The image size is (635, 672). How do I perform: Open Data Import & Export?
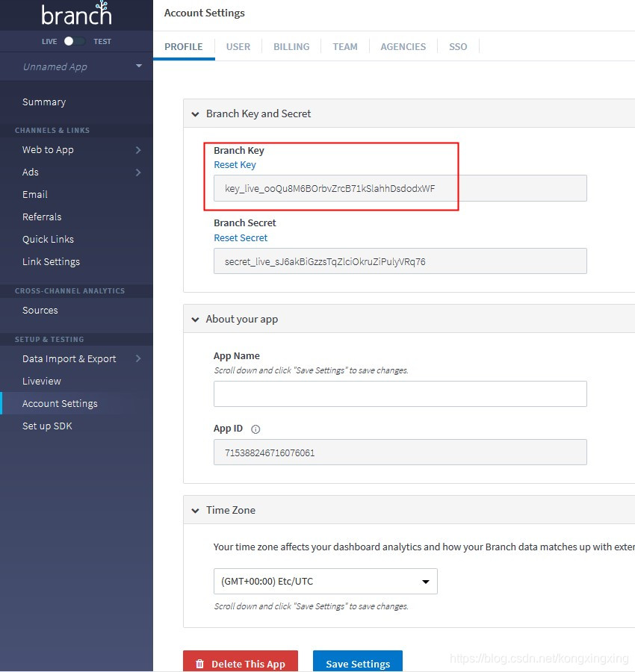(69, 358)
